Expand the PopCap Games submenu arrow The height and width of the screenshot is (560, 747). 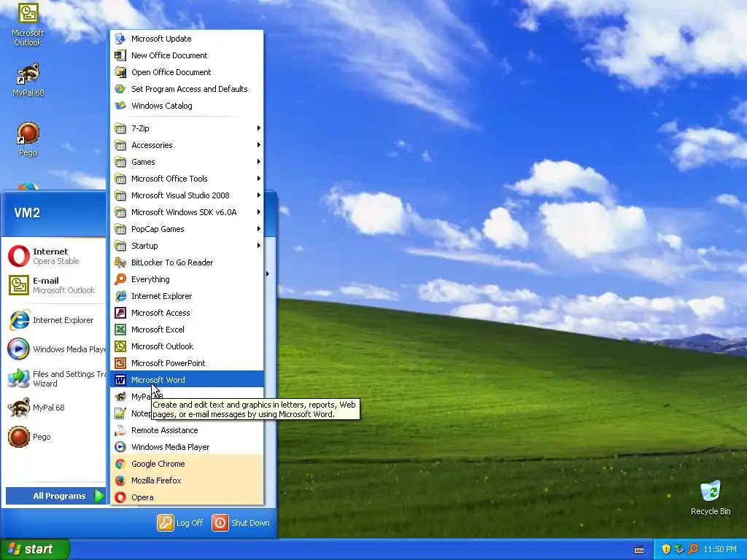tap(259, 229)
